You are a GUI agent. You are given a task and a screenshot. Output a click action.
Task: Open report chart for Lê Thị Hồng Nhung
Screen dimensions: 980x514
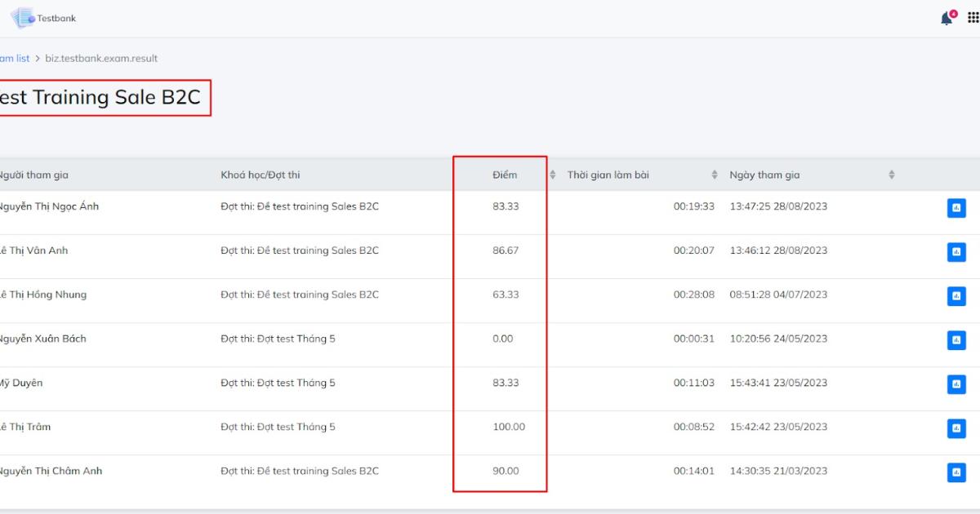956,295
